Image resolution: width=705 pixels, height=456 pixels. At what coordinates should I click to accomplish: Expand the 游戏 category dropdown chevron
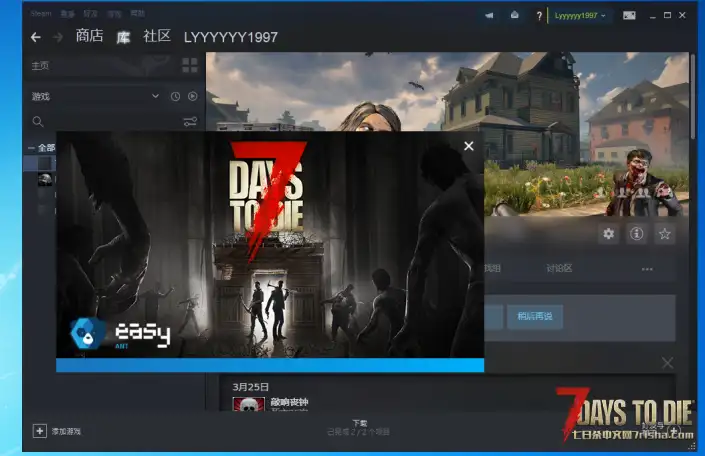[155, 96]
